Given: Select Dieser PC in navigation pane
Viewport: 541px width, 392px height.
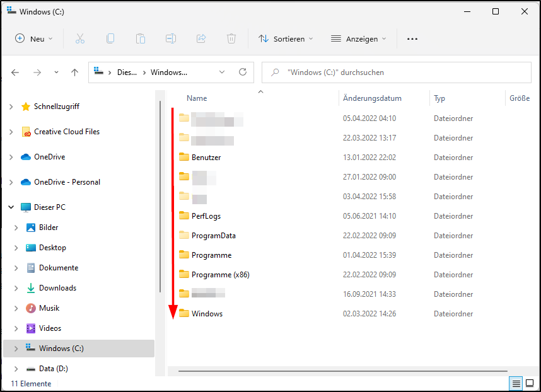Looking at the screenshot, I should tap(50, 207).
